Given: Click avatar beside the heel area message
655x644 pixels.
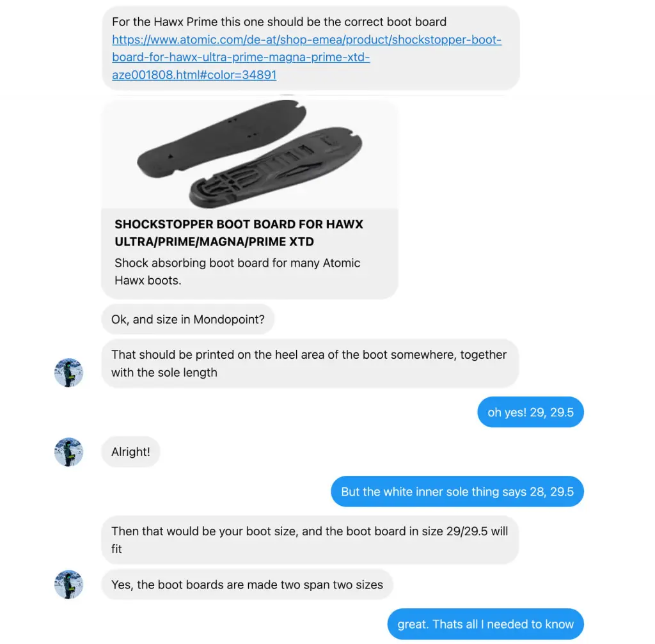Looking at the screenshot, I should coord(68,372).
